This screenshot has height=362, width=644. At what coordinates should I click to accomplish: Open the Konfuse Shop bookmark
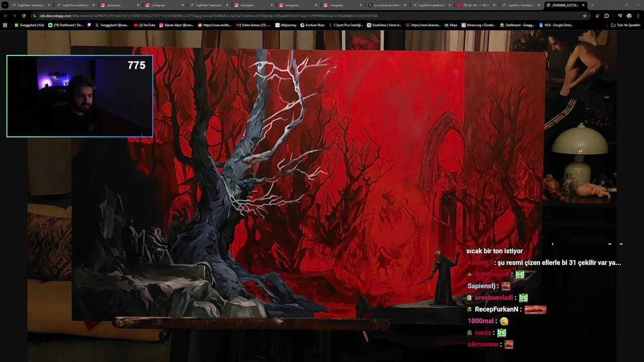(x=312, y=25)
